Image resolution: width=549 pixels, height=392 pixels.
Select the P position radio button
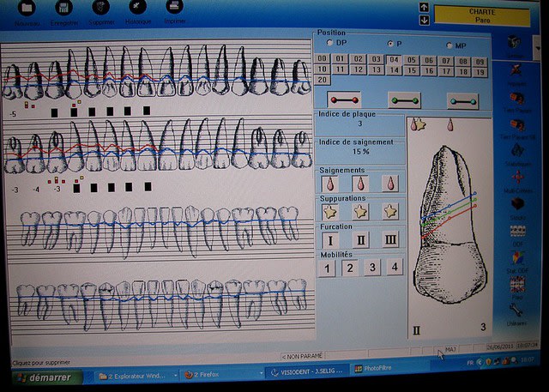pos(390,43)
